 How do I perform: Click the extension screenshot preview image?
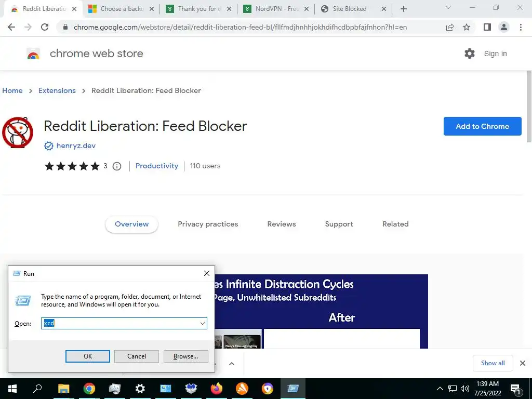(321, 312)
